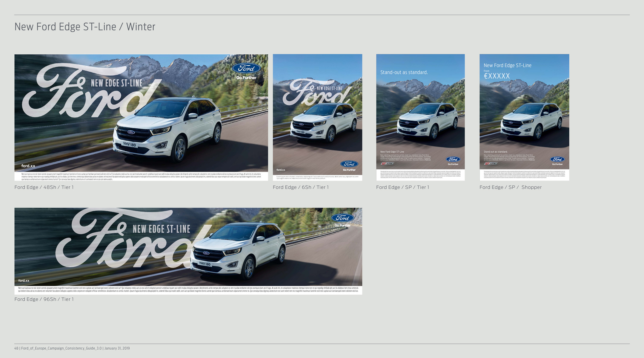Click ford.xx link in 96Sh banner
The width and height of the screenshot is (644, 358).
tap(24, 280)
